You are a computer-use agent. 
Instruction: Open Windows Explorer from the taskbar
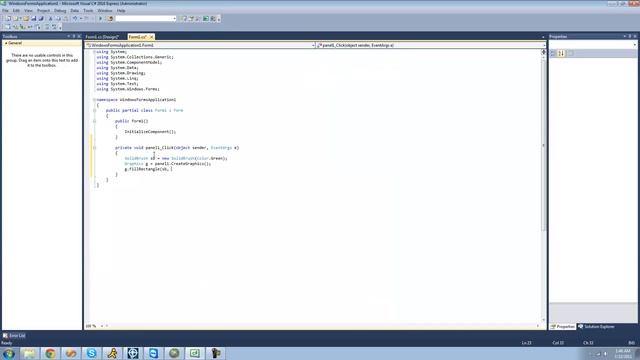point(29,353)
